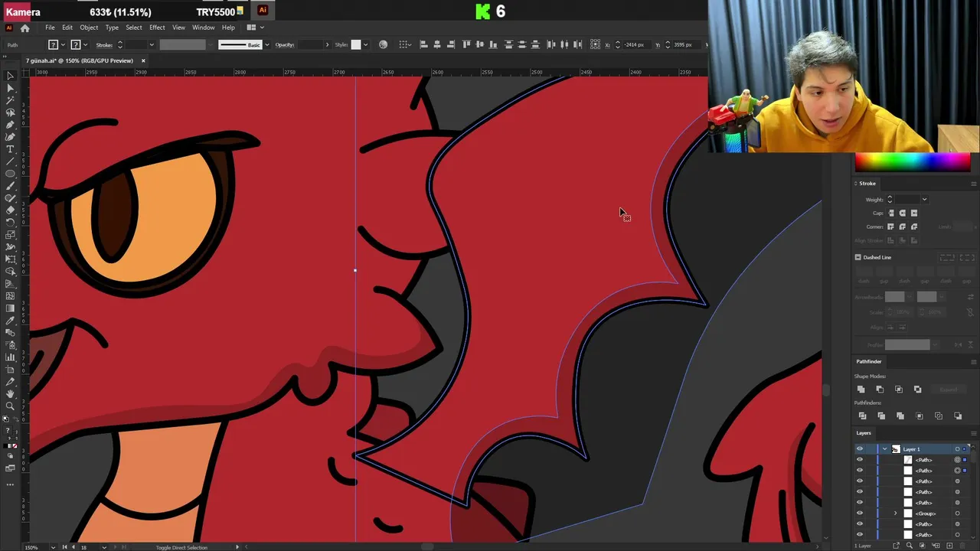The image size is (980, 551).
Task: Click Unite shape mode in Pathfinder
Action: (x=861, y=390)
